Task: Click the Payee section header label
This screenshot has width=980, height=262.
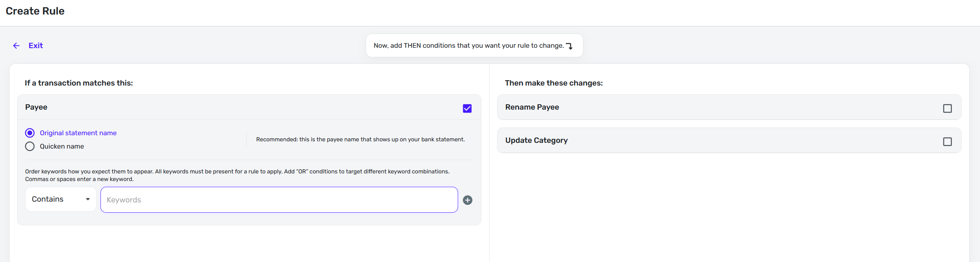Action: click(x=36, y=107)
